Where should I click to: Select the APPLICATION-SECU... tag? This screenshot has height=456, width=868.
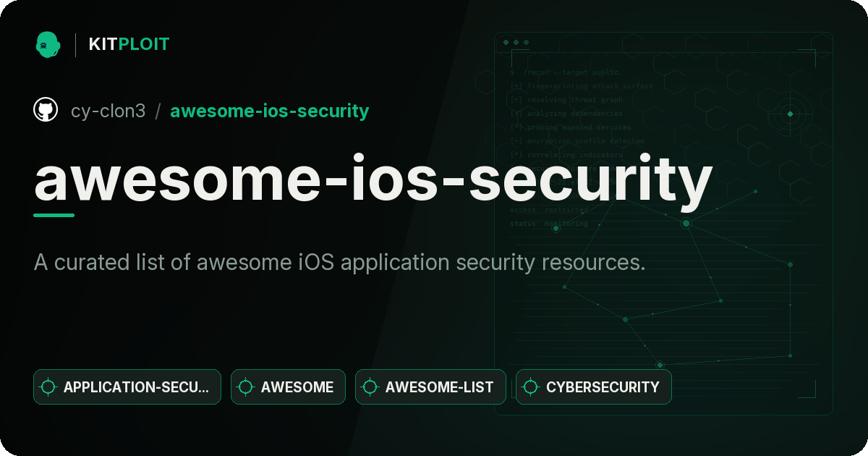[x=127, y=387]
